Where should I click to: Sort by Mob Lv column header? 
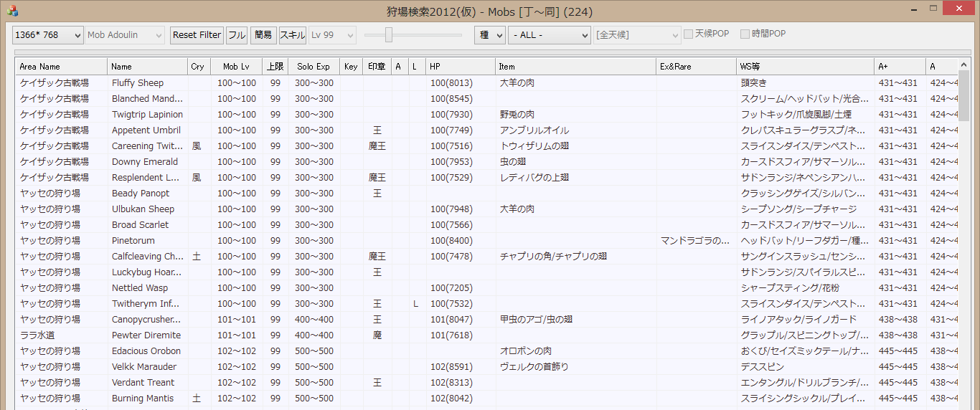pyautogui.click(x=237, y=67)
